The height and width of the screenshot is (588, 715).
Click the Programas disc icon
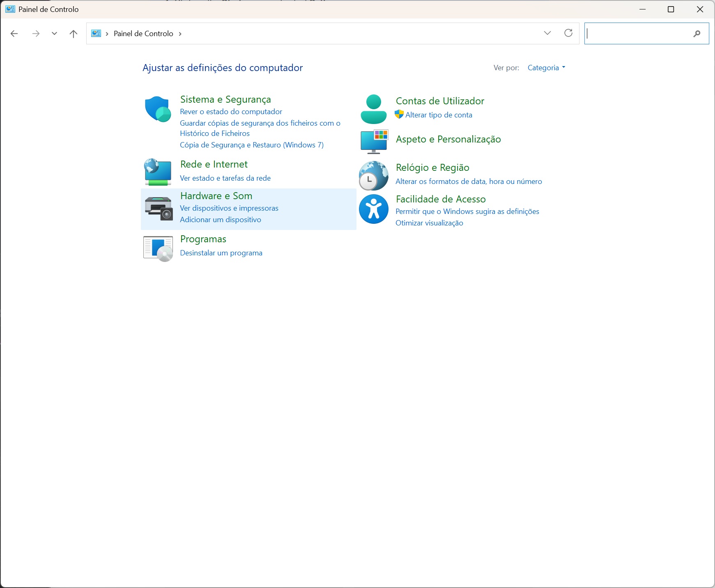pos(158,248)
